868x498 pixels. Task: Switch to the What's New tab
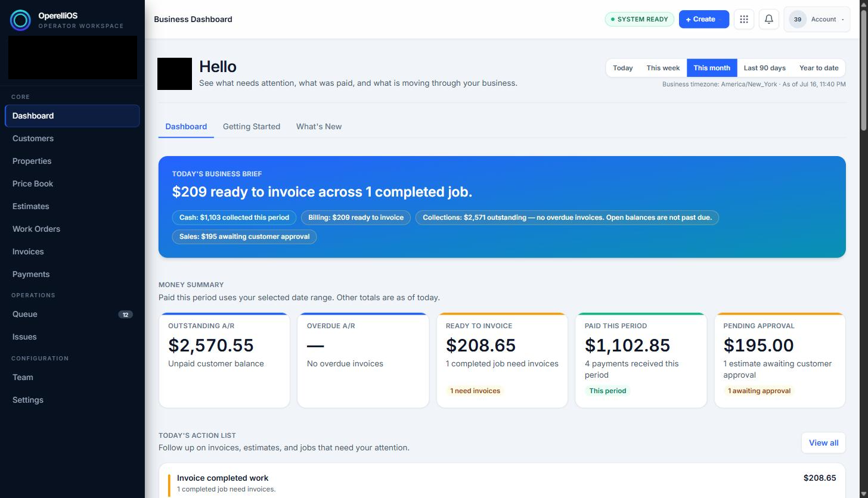point(319,126)
